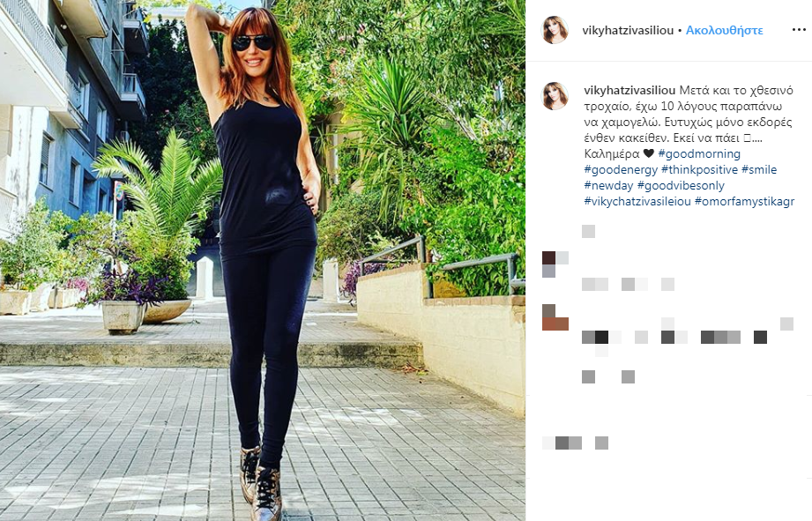
Task: Open the #newday hashtag
Action: [x=609, y=185]
